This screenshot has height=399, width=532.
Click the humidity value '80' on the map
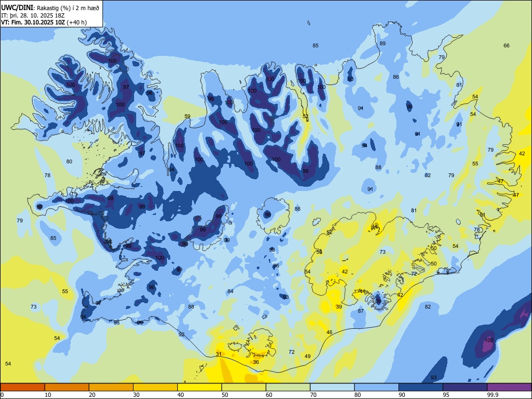(69, 162)
